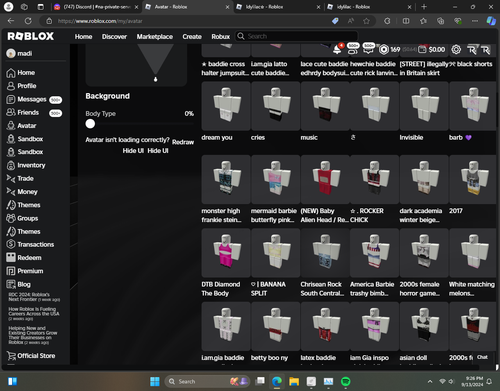Open the Robux balance icon showing 169

tap(384, 50)
